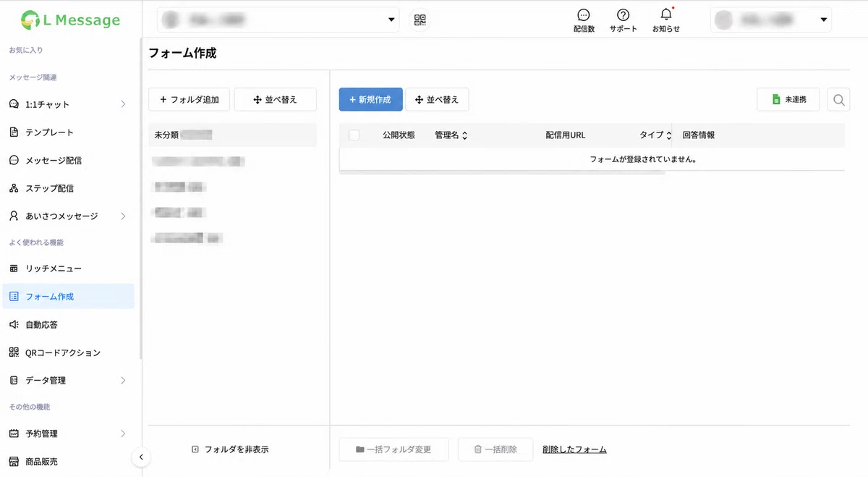This screenshot has height=477, width=868.
Task: Click the 配信用URL column header
Action: [566, 135]
